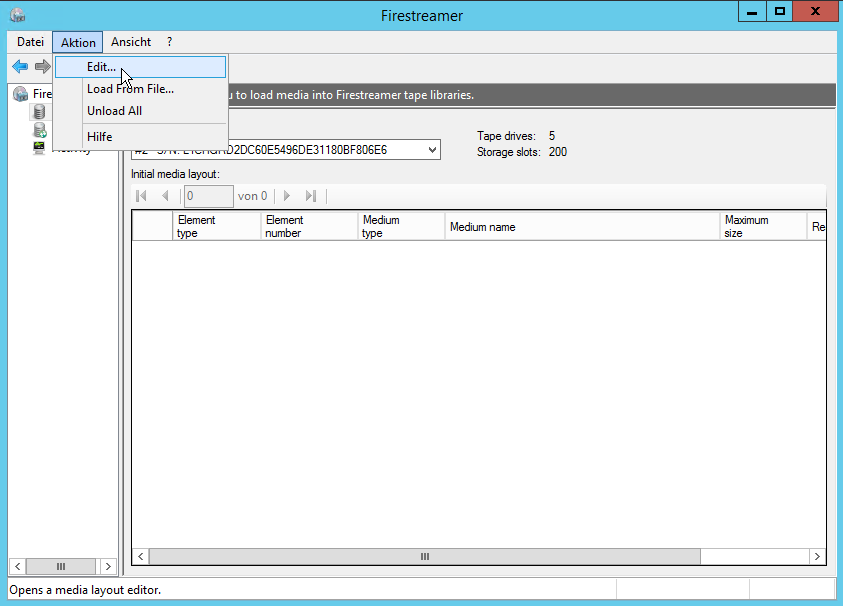The height and width of the screenshot is (606, 843).
Task: Click the gray forward arrow toolbar icon
Action: tap(42, 67)
